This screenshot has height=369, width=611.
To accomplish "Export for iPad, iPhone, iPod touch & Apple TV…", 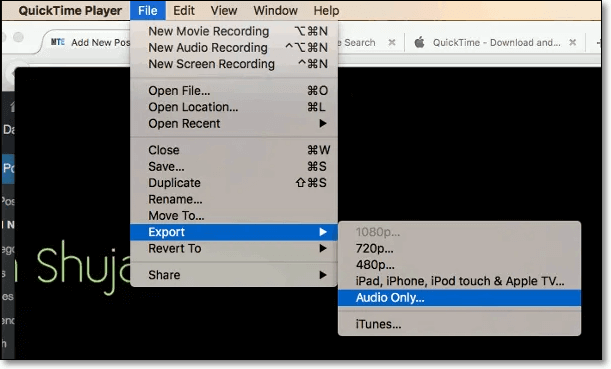I will click(x=459, y=281).
